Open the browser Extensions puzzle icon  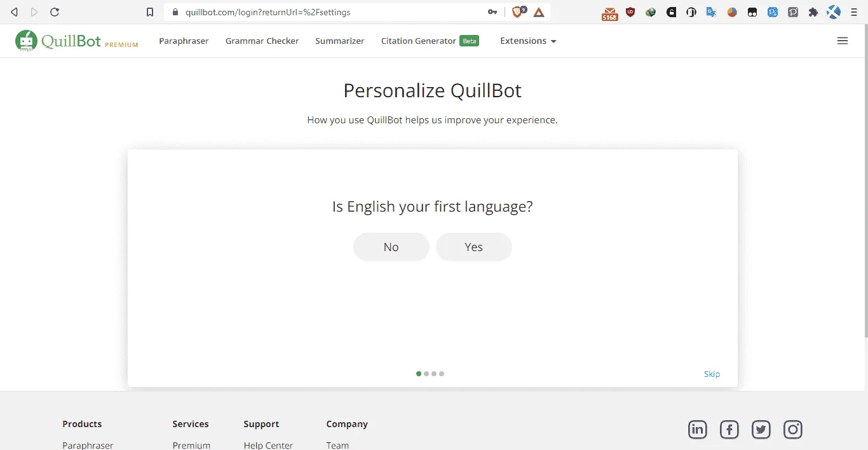click(x=813, y=12)
